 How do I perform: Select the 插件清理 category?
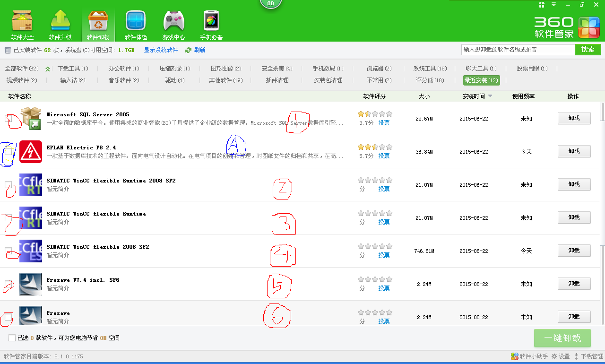click(277, 80)
